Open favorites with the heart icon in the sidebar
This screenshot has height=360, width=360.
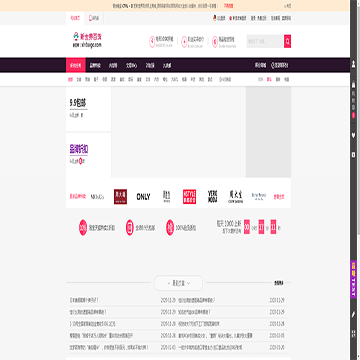353,135
